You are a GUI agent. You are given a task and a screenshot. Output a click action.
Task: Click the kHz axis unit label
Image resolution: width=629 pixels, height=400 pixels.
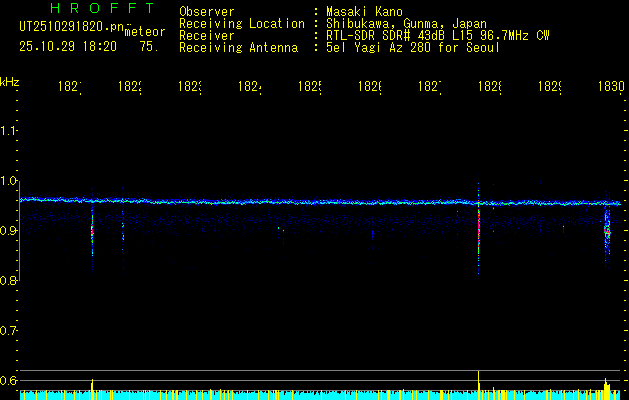click(x=9, y=82)
